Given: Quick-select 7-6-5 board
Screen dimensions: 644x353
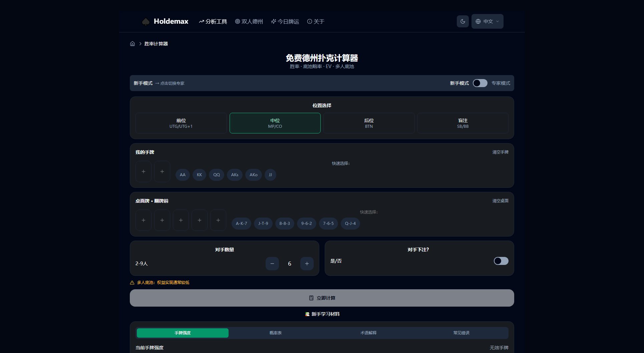Looking at the screenshot, I should [328, 224].
